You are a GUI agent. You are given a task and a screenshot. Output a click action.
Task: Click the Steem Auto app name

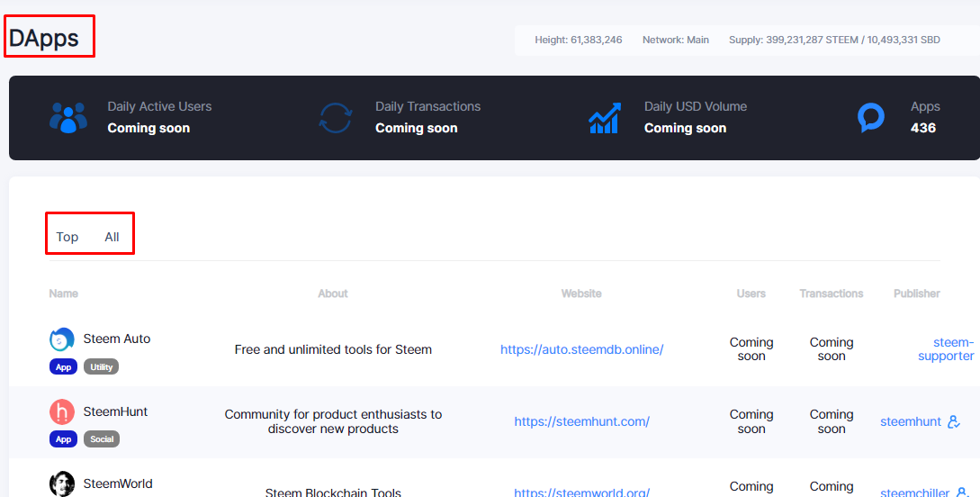[117, 339]
